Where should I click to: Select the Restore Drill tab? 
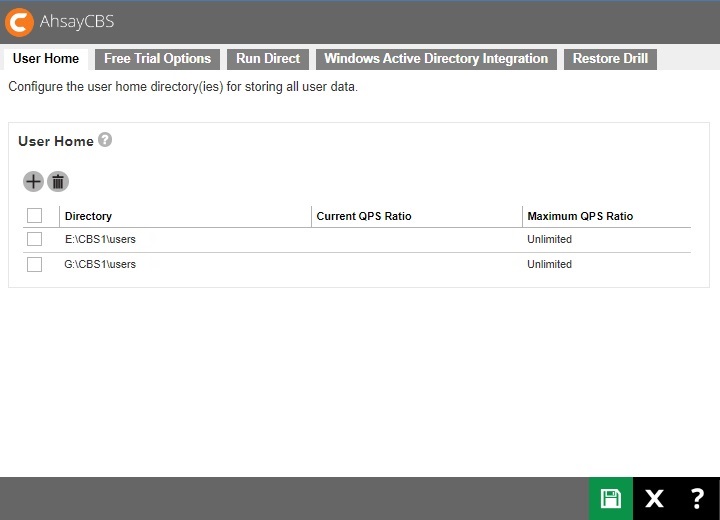610,59
